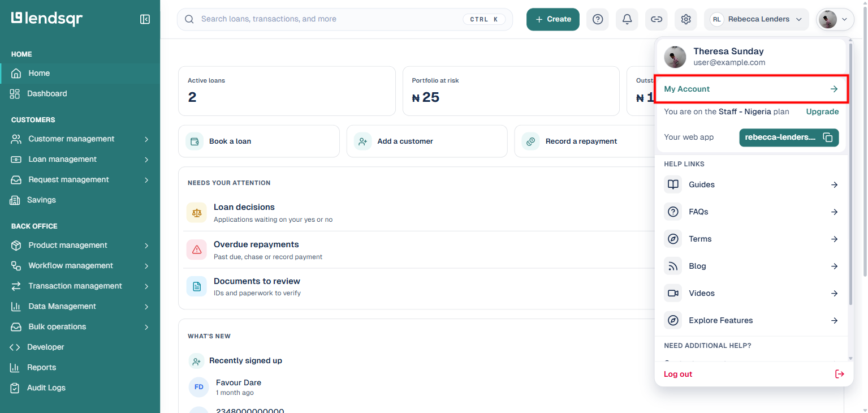Click the Videos camera icon

coord(673,293)
